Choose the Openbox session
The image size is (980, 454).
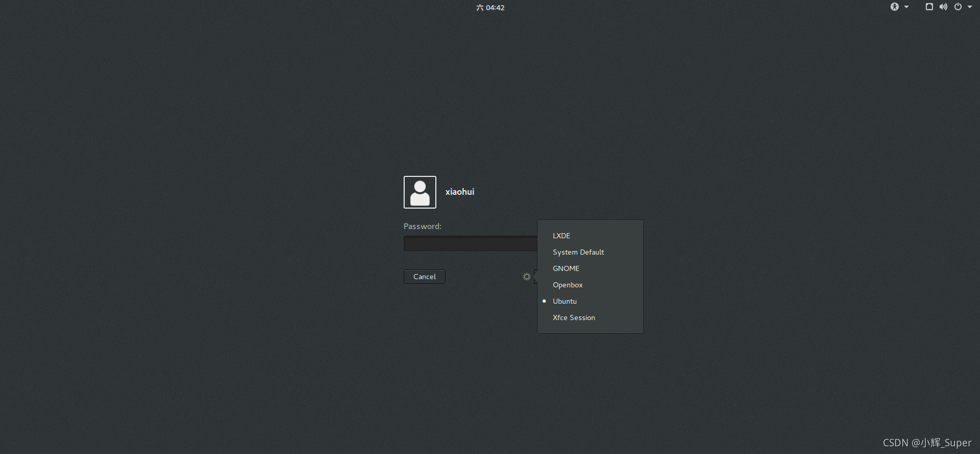[x=590, y=285]
